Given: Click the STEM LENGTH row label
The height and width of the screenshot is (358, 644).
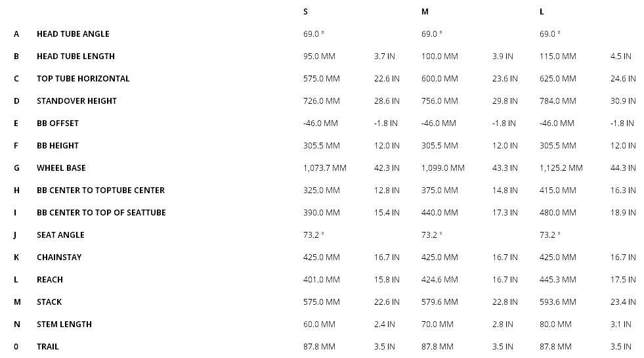Looking at the screenshot, I should 64,324.
